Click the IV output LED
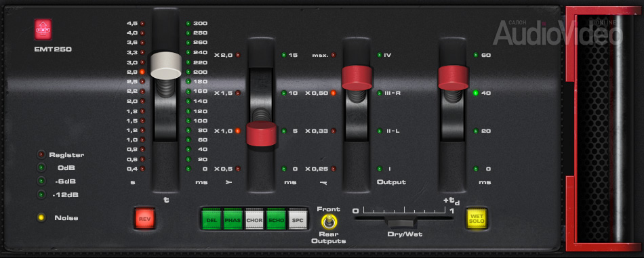 380,55
